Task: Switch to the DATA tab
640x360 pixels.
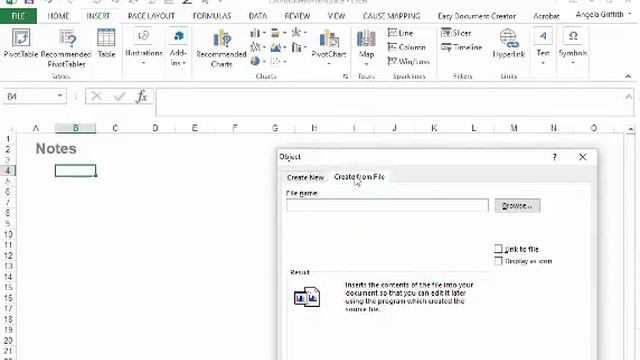Action: pyautogui.click(x=258, y=16)
